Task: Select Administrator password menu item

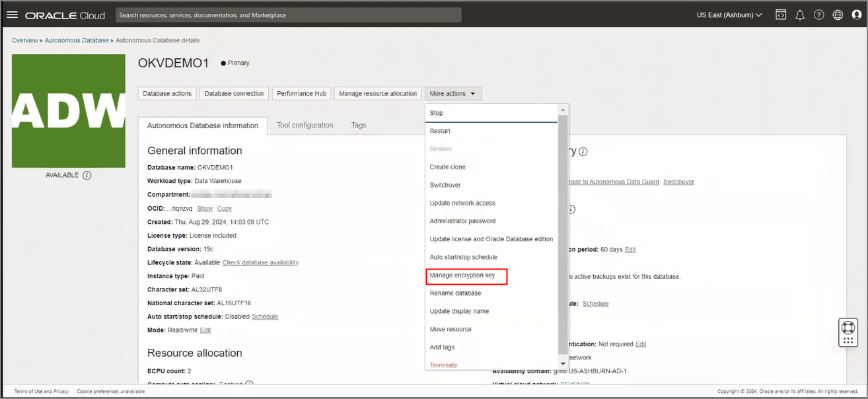Action: (x=491, y=221)
